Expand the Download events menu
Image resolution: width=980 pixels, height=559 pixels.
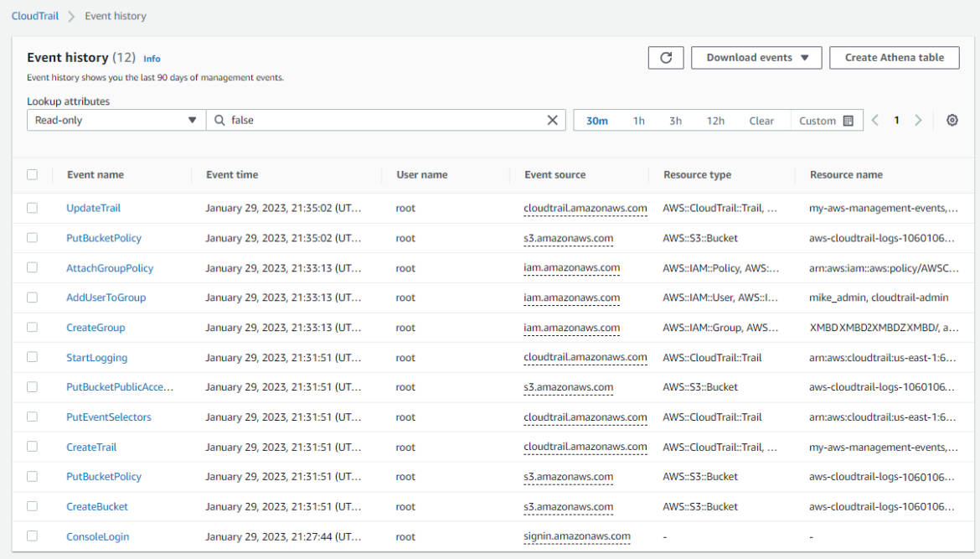coord(756,58)
